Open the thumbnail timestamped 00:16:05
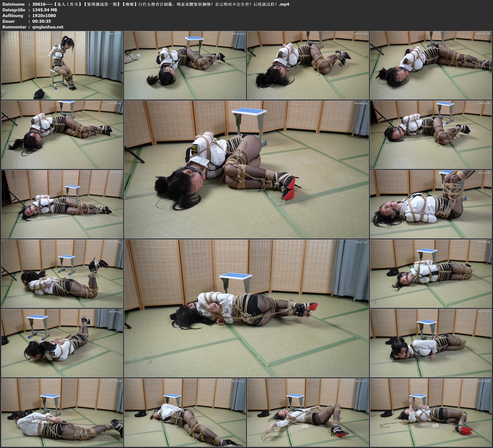Viewport: 493px width, 448px height. [x=62, y=274]
